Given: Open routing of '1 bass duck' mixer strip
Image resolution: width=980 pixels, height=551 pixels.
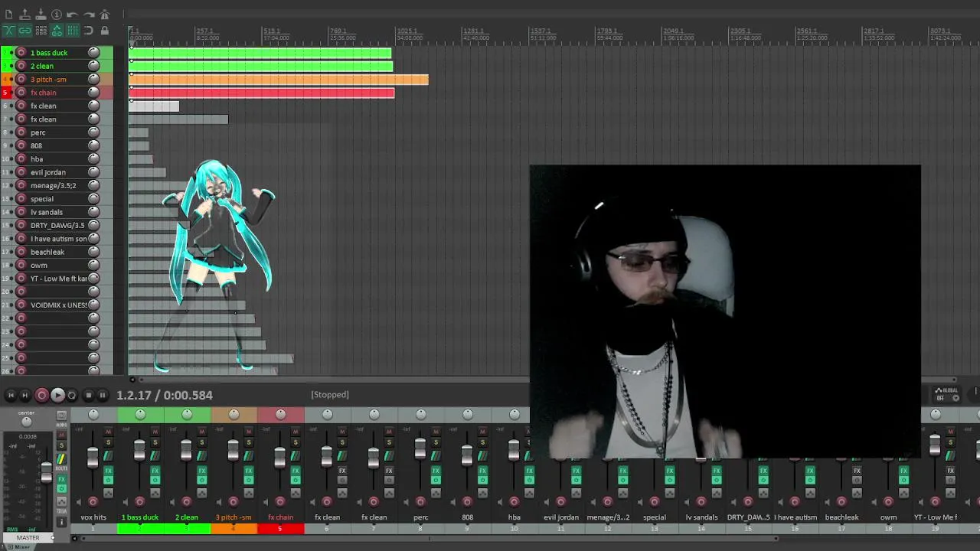Looking at the screenshot, I should 155,455.
